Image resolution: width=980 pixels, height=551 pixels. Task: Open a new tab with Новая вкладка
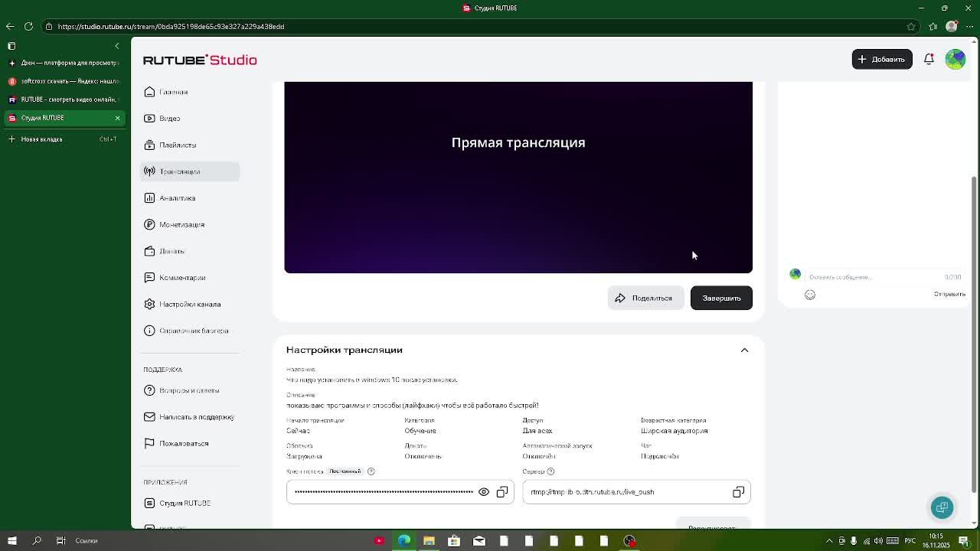tap(64, 139)
